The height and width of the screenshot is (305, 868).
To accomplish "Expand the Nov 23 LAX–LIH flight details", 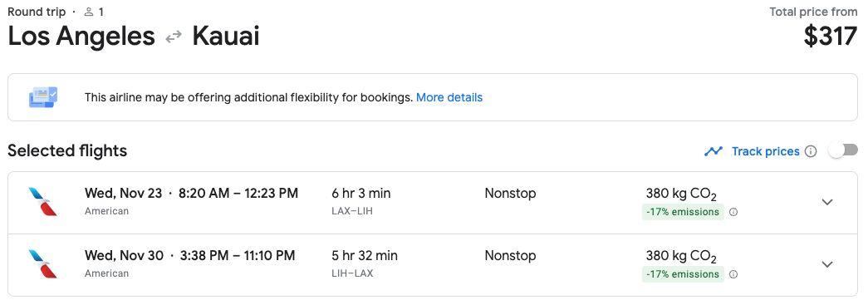I will tap(827, 202).
